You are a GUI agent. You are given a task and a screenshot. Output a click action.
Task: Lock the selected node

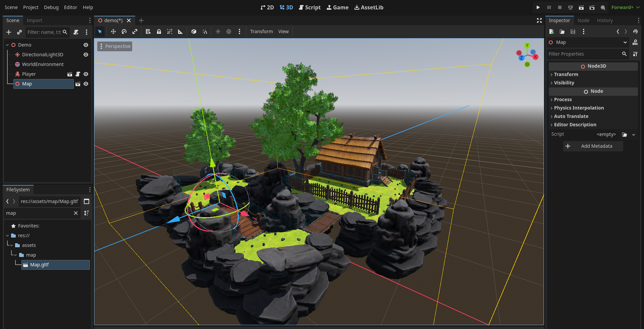pos(159,31)
